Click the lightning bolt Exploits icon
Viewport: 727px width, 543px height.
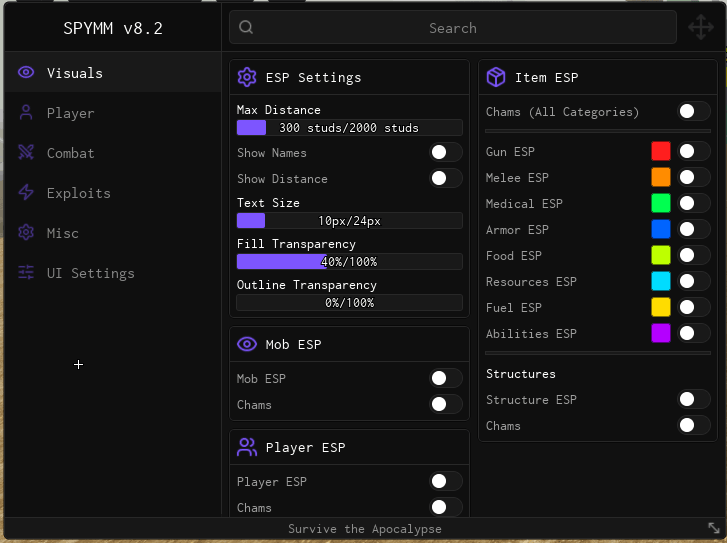(26, 192)
